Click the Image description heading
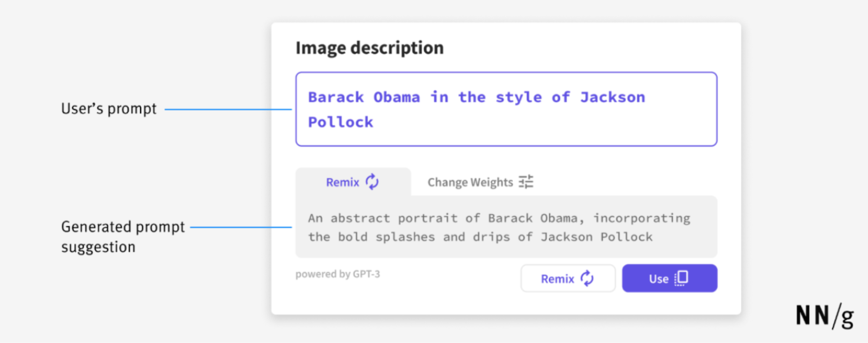Viewport: 868px width, 343px height. click(x=370, y=48)
